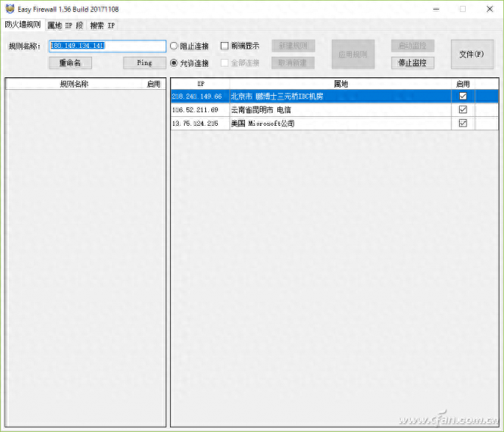Toggle the 启用 checkbox for 北京市 row

(x=463, y=96)
